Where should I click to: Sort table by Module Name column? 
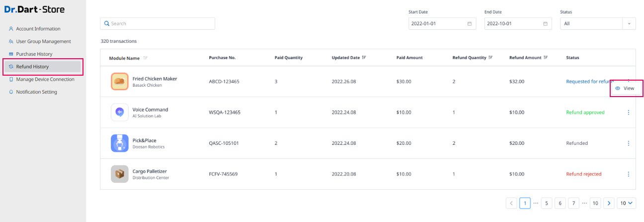145,58
